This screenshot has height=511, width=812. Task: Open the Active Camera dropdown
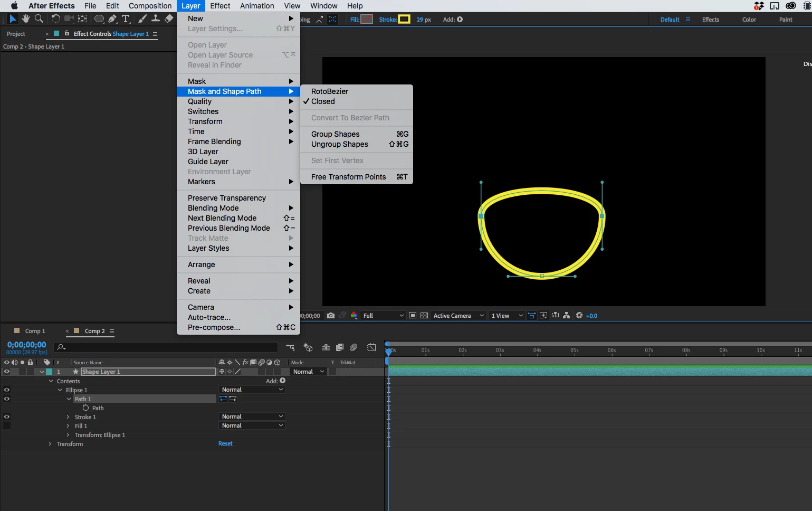point(458,316)
